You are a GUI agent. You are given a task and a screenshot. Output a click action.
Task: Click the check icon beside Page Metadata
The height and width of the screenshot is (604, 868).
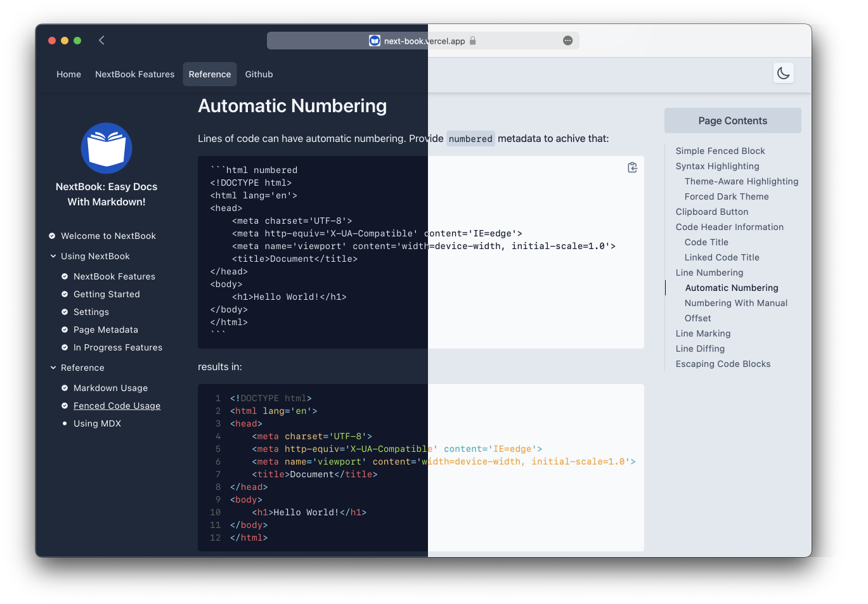click(x=65, y=330)
